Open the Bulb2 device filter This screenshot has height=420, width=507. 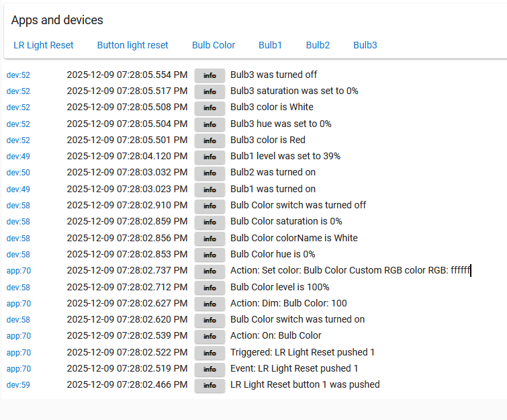coord(318,45)
